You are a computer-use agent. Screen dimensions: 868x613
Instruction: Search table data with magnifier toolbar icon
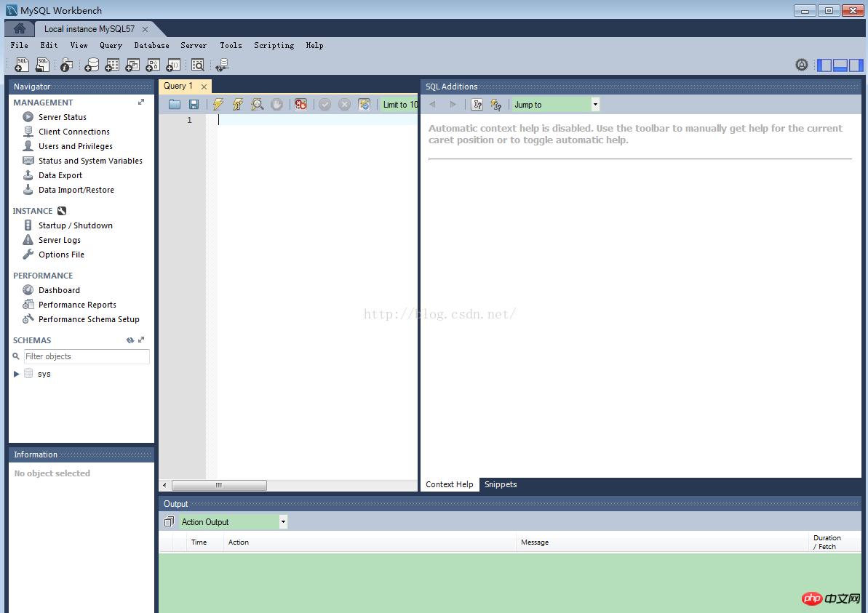198,65
